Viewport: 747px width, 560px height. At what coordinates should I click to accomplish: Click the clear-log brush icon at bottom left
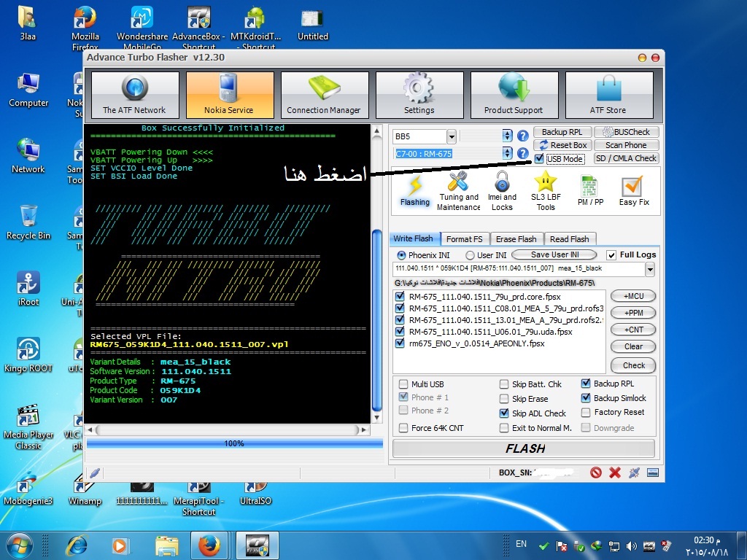(95, 472)
